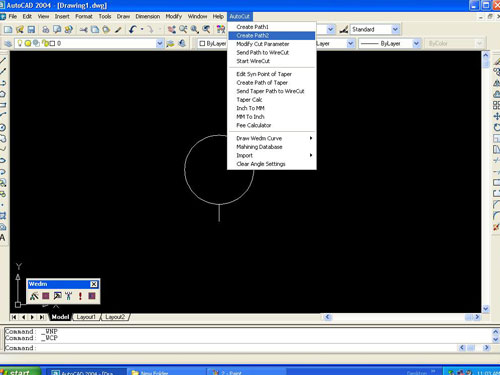The image size is (500, 375).
Task: Open the Layer Properties Manager icon
Action: pyautogui.click(x=8, y=43)
